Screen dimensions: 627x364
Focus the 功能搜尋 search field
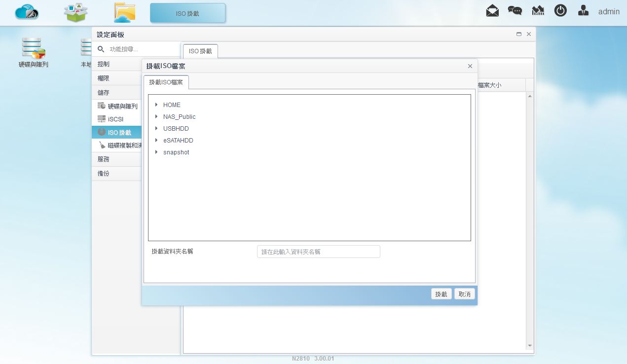tap(142, 49)
